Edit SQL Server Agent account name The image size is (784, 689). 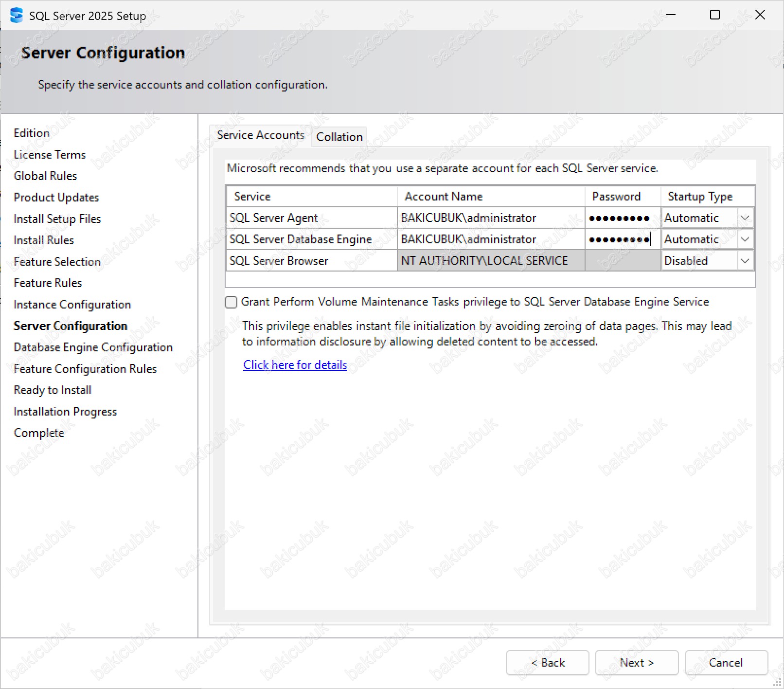pos(490,218)
